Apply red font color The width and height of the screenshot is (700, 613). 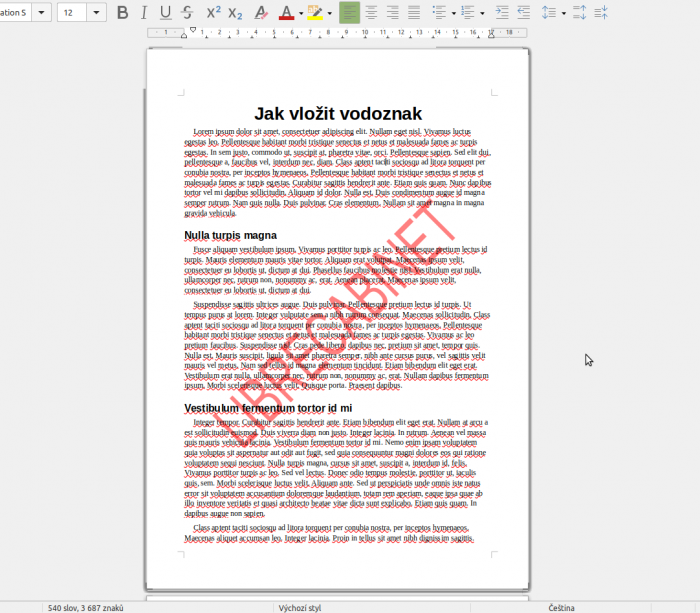tap(286, 13)
